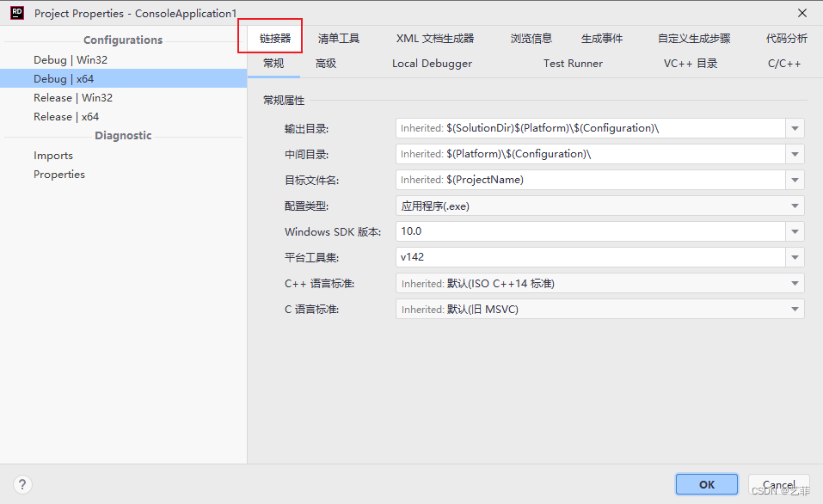Screen dimensions: 823x504
Task: Open the C++ 语言标准 dropdown
Action: (x=794, y=283)
